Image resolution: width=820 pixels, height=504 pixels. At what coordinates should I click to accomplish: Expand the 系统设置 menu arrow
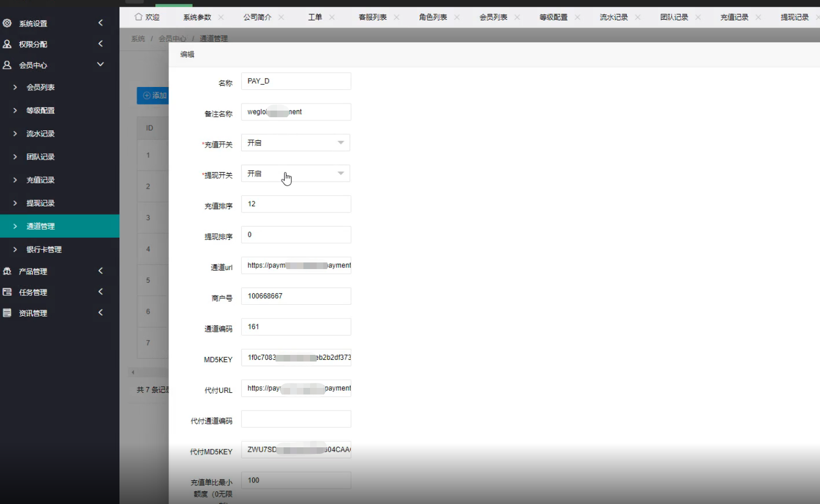pos(100,23)
